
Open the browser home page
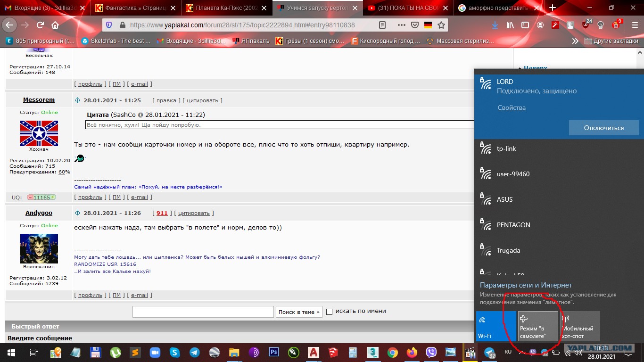pyautogui.click(x=55, y=25)
